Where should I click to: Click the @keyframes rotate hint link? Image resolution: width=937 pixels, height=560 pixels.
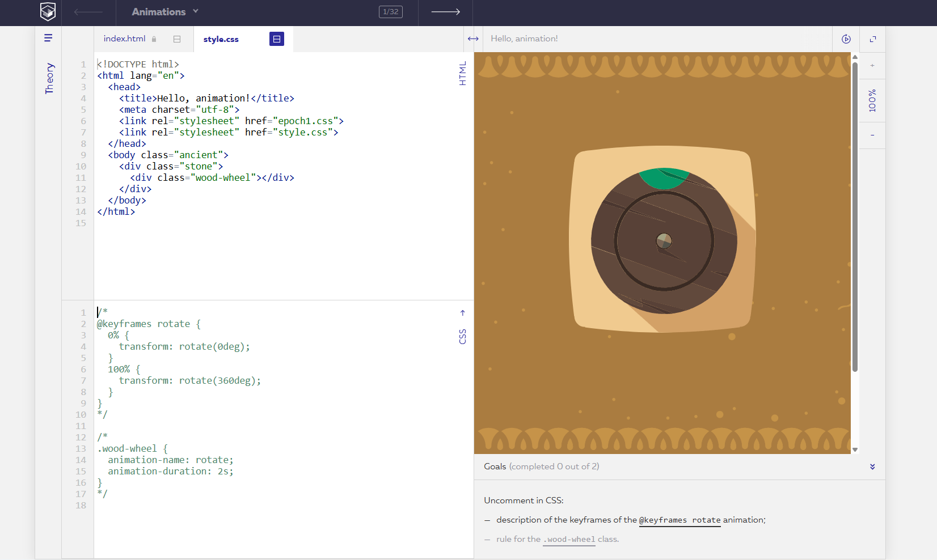(x=679, y=520)
